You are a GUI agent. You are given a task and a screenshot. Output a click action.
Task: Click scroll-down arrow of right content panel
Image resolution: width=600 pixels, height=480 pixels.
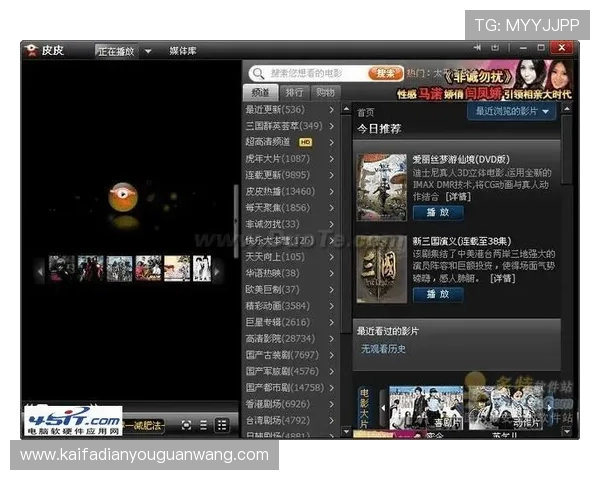(567, 432)
